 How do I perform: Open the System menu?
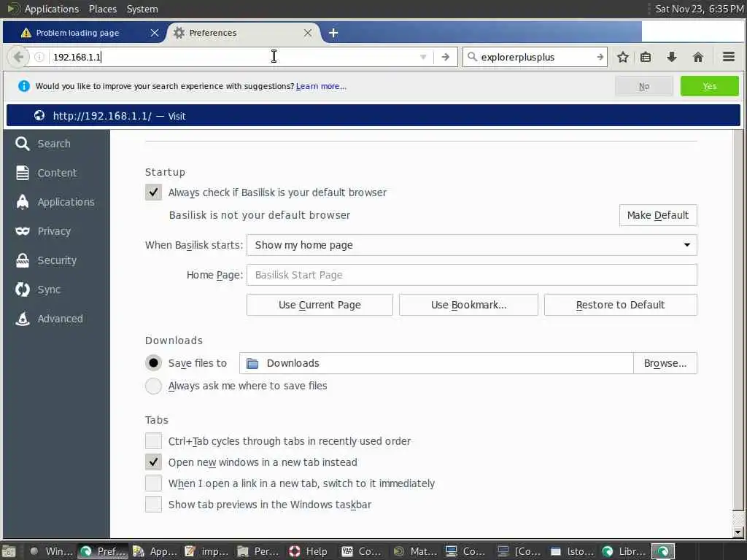142,9
